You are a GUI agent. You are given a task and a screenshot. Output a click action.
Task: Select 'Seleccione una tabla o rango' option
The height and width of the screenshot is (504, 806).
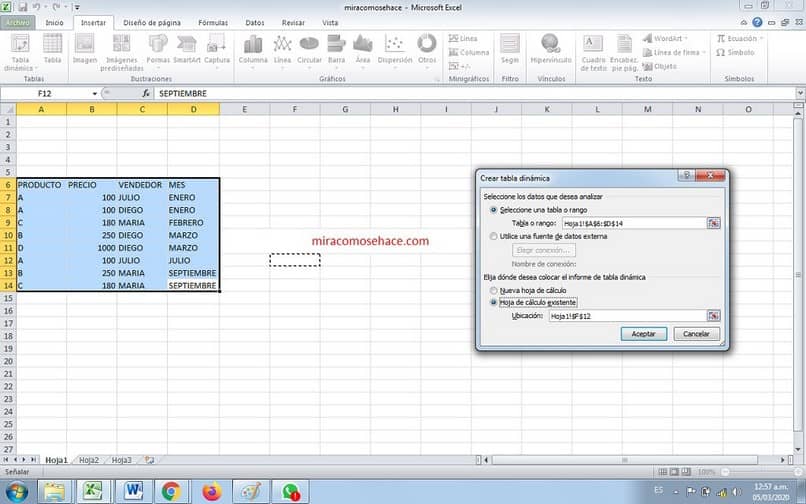[x=539, y=210]
